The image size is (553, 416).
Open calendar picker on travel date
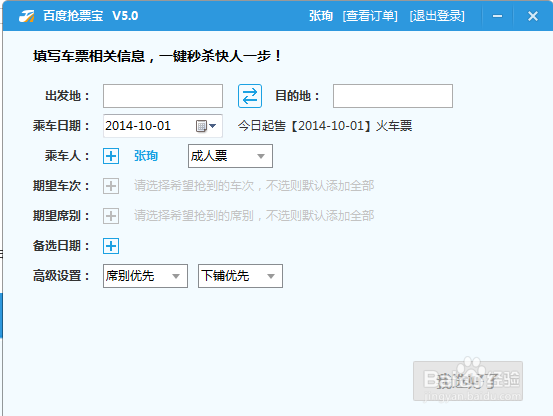pyautogui.click(x=206, y=126)
